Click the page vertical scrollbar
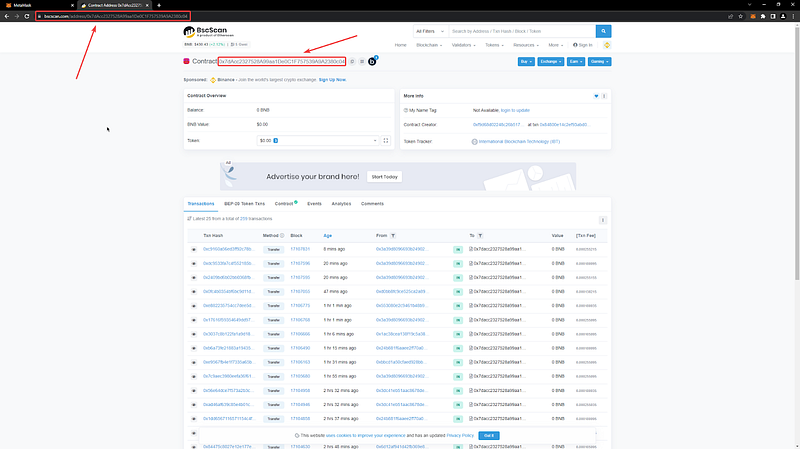The height and width of the screenshot is (449, 800). click(796, 153)
